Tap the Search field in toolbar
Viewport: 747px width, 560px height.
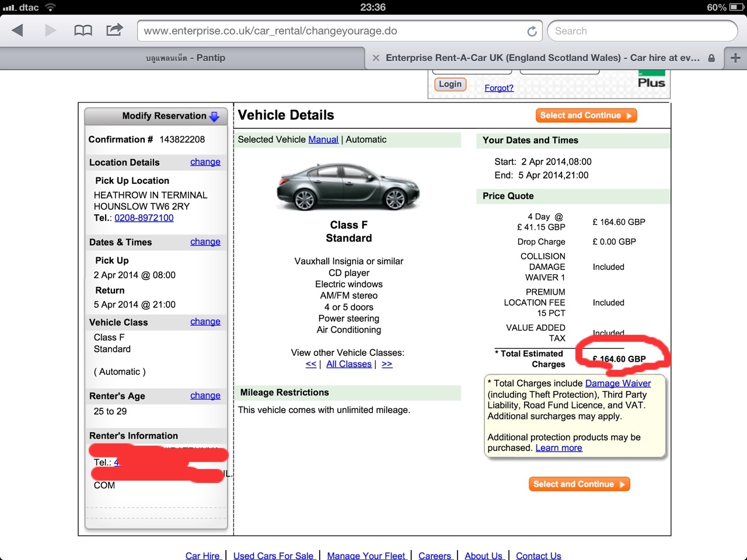[643, 31]
